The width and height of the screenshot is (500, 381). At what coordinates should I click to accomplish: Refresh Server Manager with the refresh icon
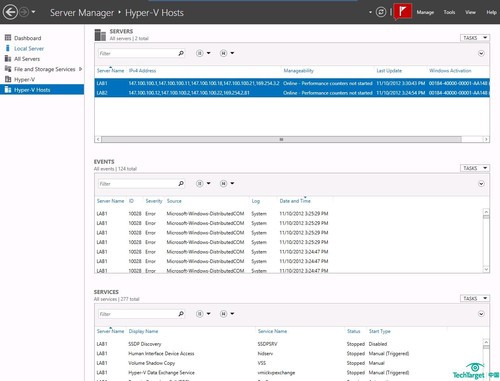click(381, 12)
